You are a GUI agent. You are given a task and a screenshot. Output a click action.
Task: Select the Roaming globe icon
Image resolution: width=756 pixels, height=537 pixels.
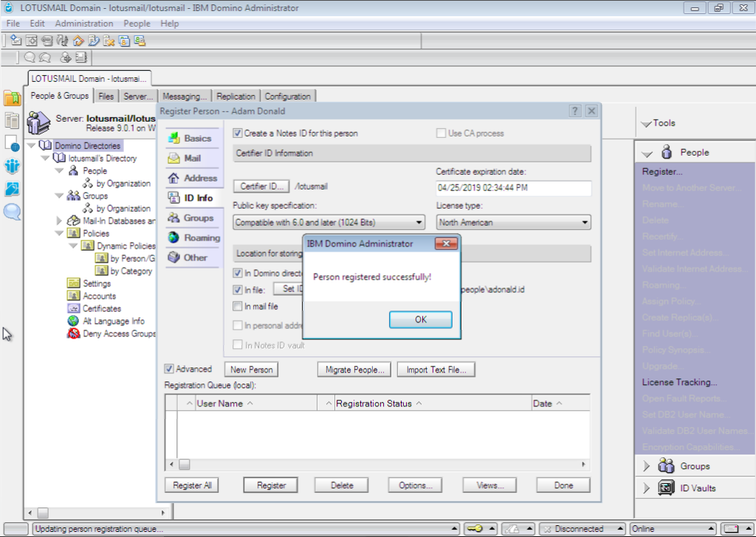tap(174, 238)
